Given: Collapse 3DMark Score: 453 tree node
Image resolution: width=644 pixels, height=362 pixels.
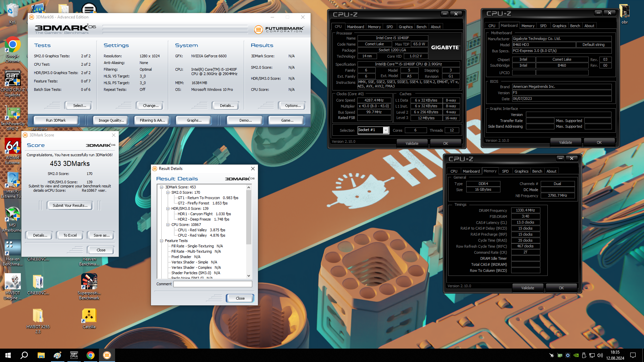Looking at the screenshot, I should 162,187.
